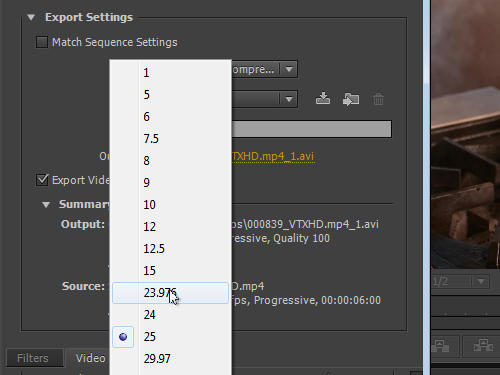Click the Delete Preset trash icon
Viewport: 500px width, 375px height.
tap(378, 99)
